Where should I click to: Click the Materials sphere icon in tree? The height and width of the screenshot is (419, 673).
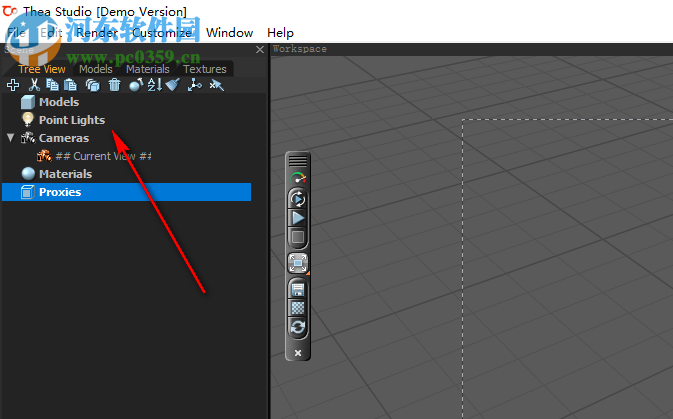tap(28, 173)
